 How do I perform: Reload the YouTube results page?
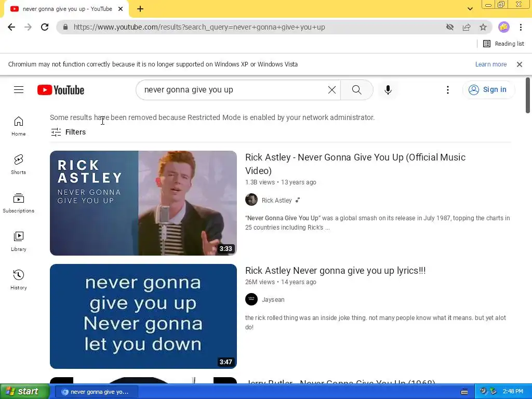pos(45,27)
